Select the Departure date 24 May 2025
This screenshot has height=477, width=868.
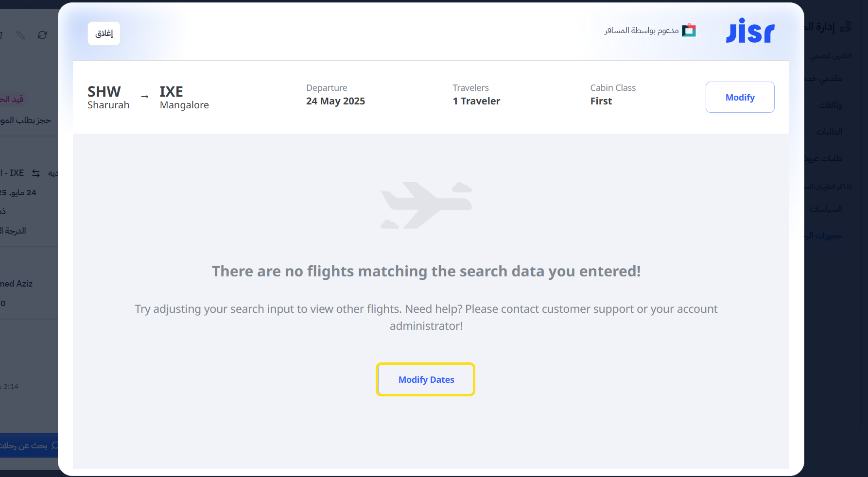[335, 101]
